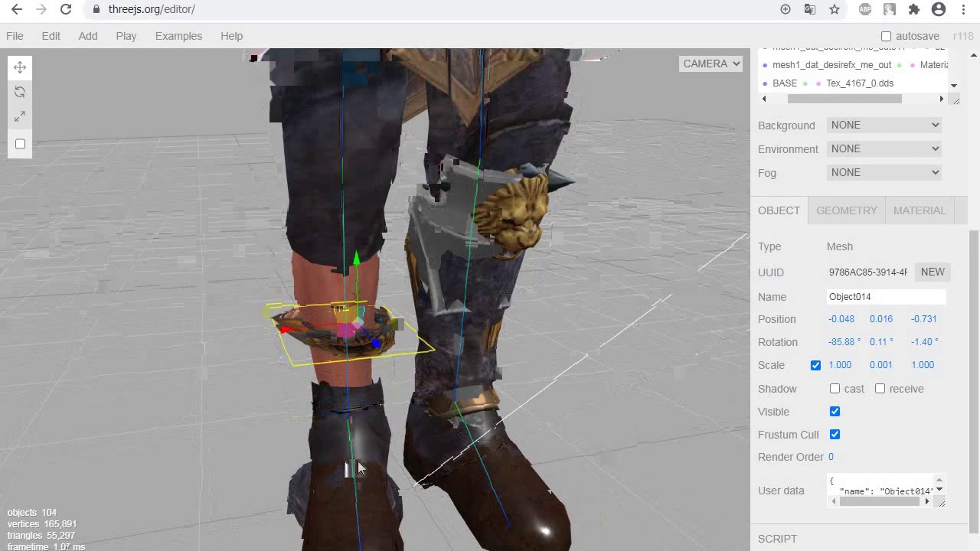Click the NEW UUID button
980x551 pixels.
click(x=933, y=272)
